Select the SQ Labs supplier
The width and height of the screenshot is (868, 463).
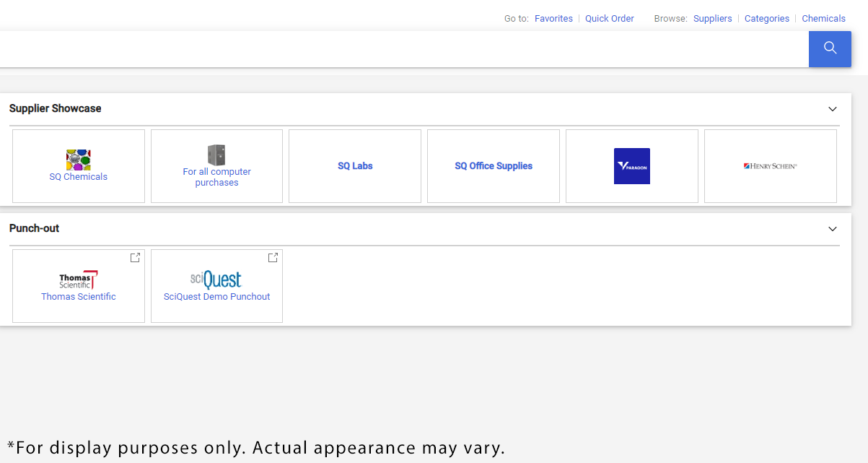[355, 166]
